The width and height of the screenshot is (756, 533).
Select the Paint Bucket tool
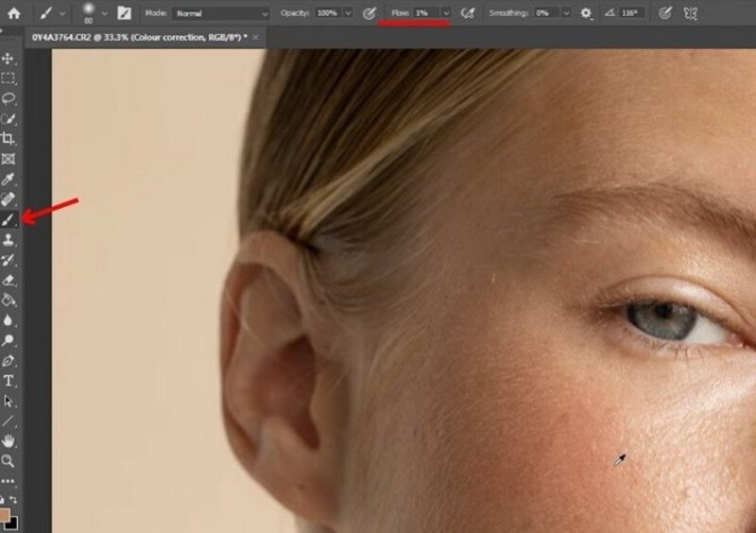[8, 300]
